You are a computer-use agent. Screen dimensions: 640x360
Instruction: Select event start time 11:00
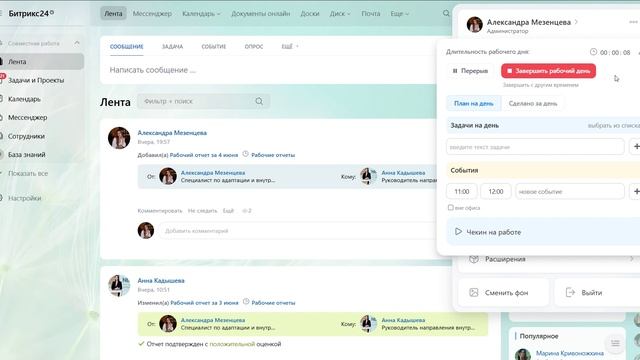[x=462, y=191]
